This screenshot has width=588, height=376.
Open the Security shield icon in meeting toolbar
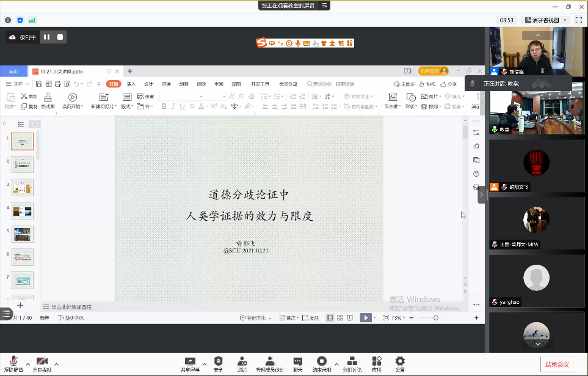click(218, 362)
